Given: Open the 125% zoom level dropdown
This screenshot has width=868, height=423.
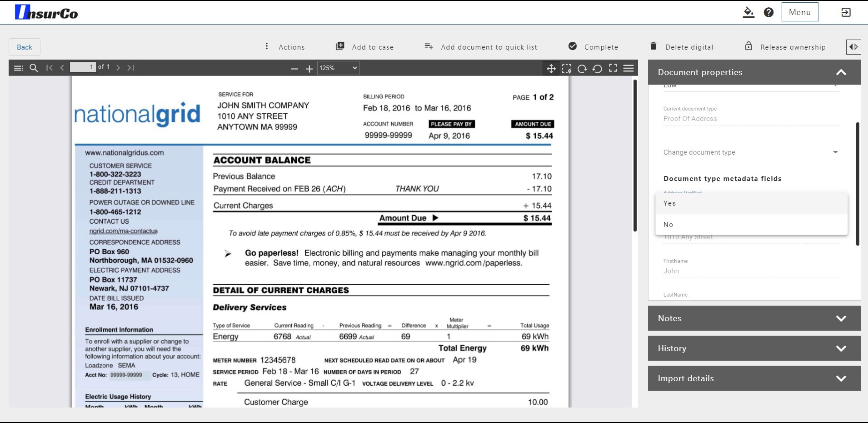Looking at the screenshot, I should tap(338, 68).
